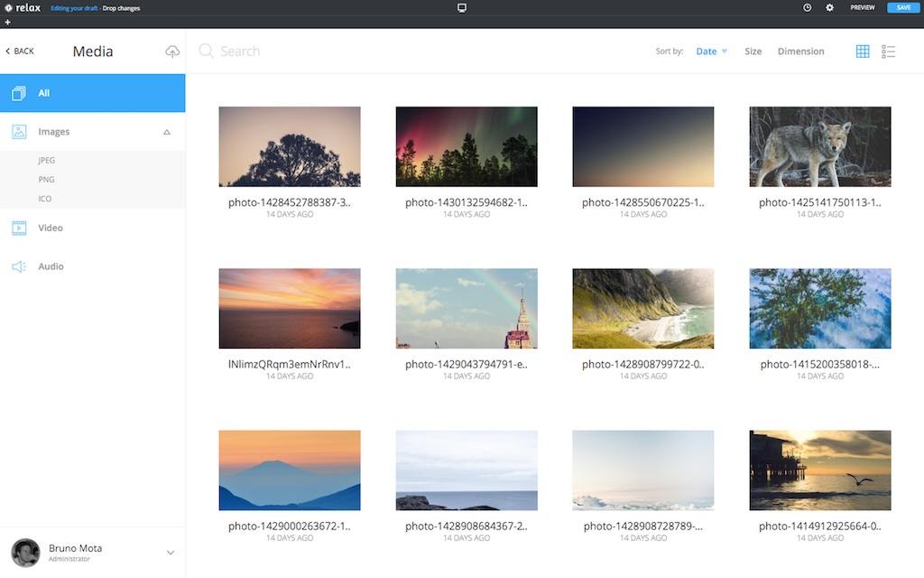The width and height of the screenshot is (924, 578).
Task: Click the desktop preview icon in top bar
Action: (461, 7)
